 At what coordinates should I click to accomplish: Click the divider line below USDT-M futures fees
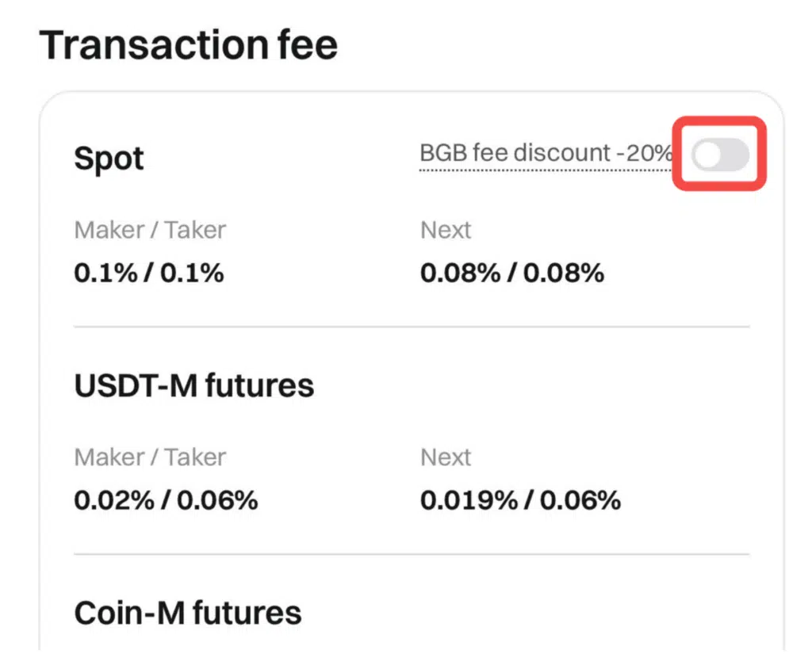(412, 554)
